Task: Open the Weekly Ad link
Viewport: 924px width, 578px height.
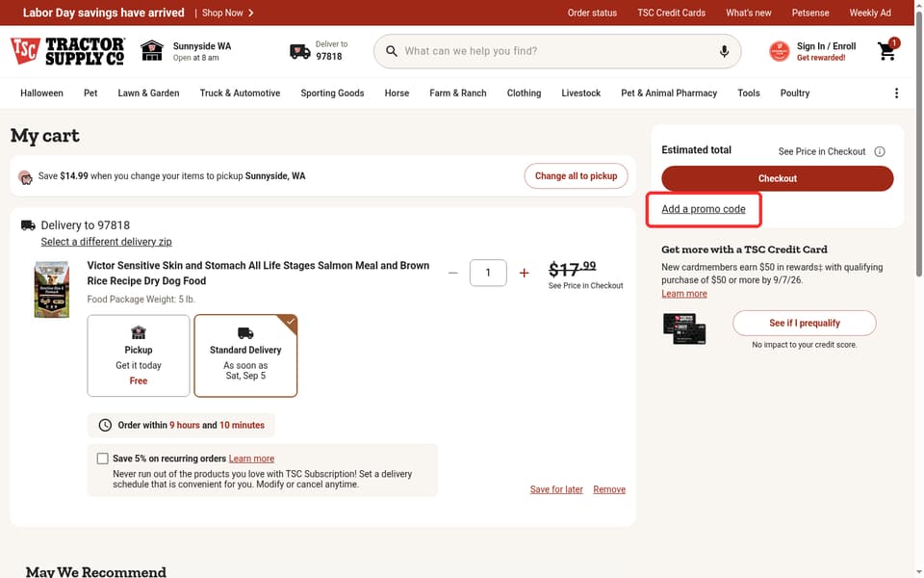Action: click(x=870, y=13)
